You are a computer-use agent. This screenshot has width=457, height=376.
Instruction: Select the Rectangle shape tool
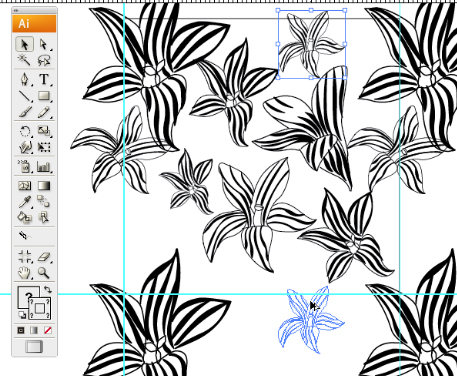[44, 96]
